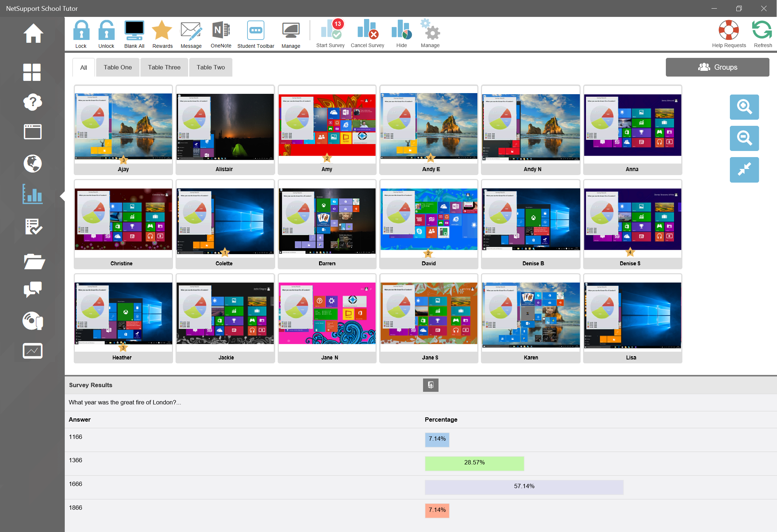This screenshot has width=777, height=532.
Task: Click the Lock students padlock icon
Action: 81,31
